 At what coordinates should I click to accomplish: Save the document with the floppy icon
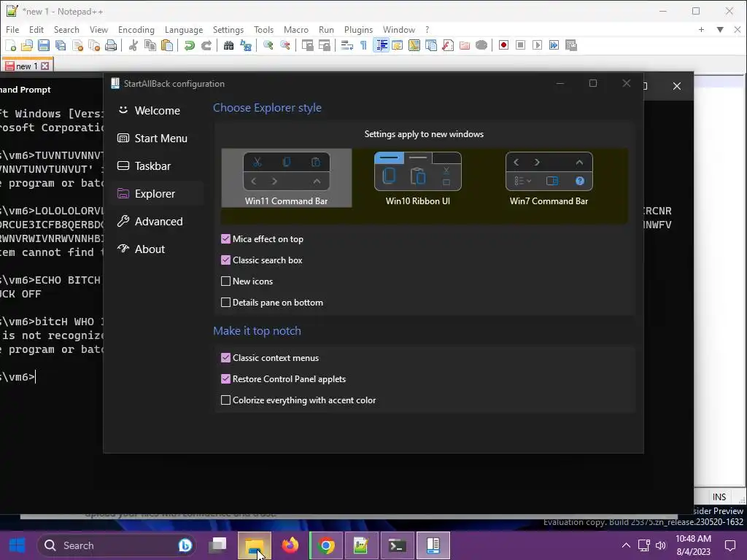(x=44, y=45)
